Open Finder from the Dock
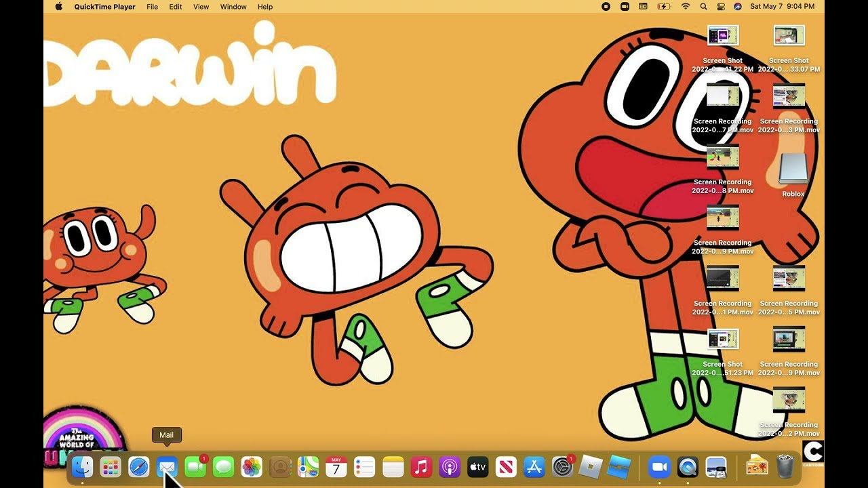 point(82,466)
